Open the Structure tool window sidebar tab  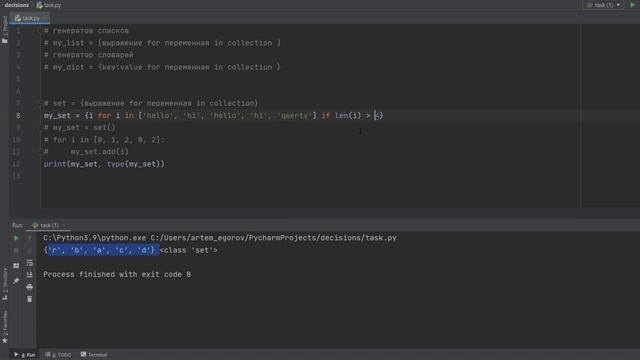4,284
